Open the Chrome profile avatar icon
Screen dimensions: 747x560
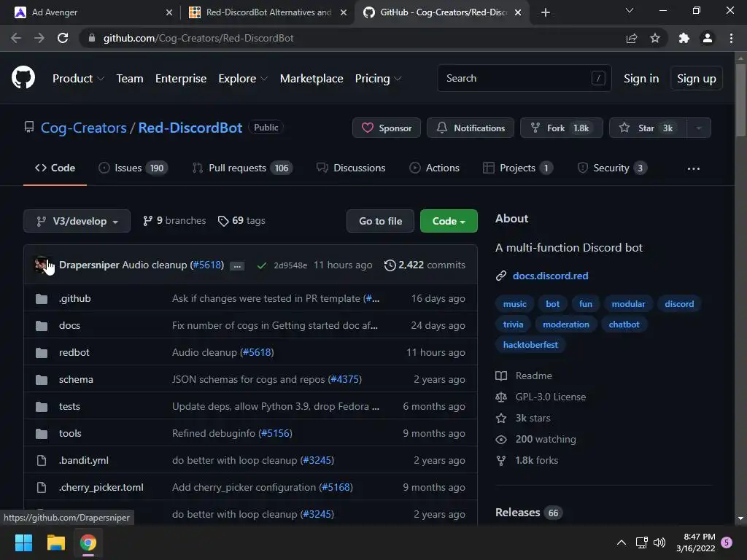point(708,38)
